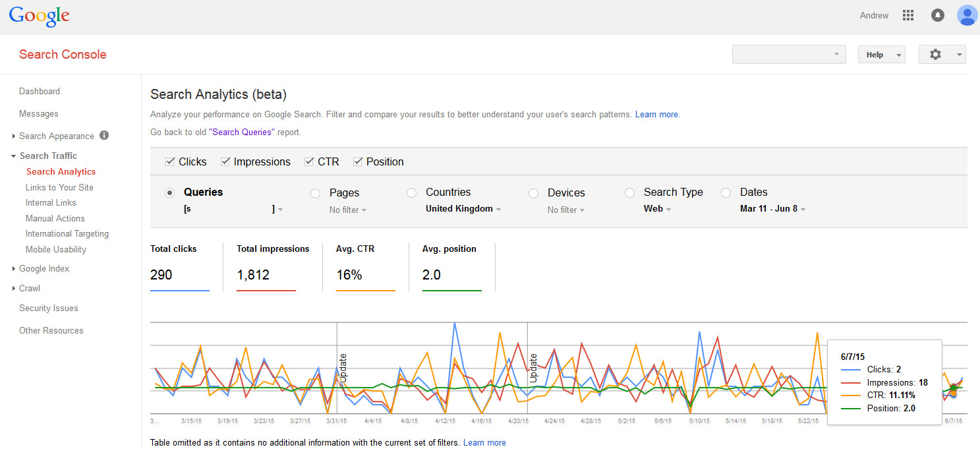This screenshot has width=980, height=468.
Task: Open Mobile Usability in sidebar
Action: click(56, 249)
